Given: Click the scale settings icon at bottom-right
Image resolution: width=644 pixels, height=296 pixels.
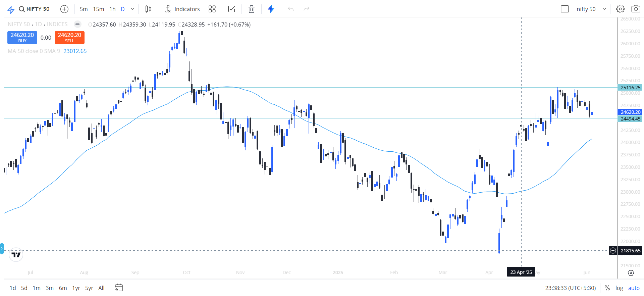Looking at the screenshot, I should coord(631,273).
